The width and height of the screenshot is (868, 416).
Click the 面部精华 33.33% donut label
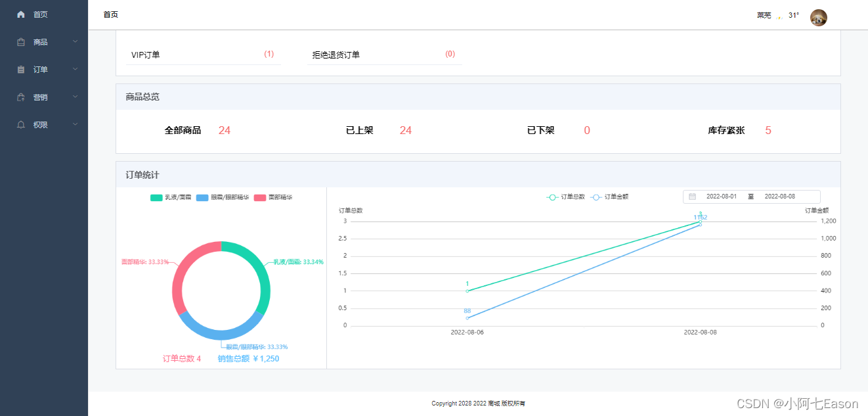click(x=144, y=262)
